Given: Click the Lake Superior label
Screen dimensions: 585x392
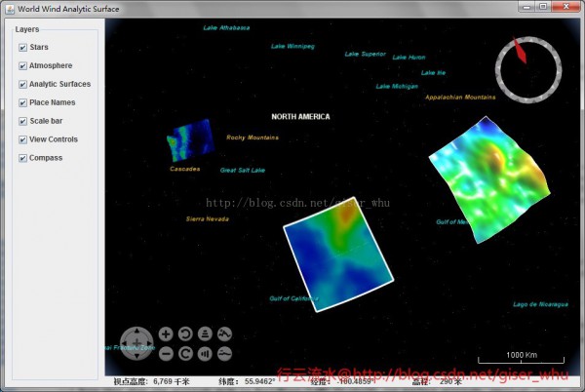Looking at the screenshot, I should coord(366,54).
